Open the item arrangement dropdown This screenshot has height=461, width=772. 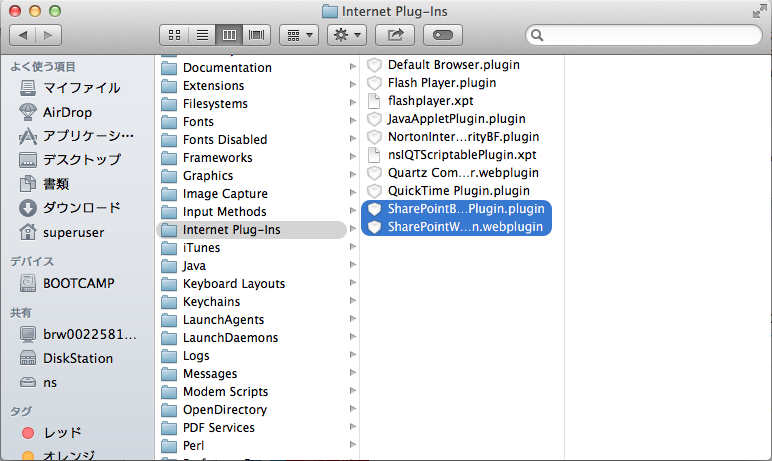pos(299,35)
